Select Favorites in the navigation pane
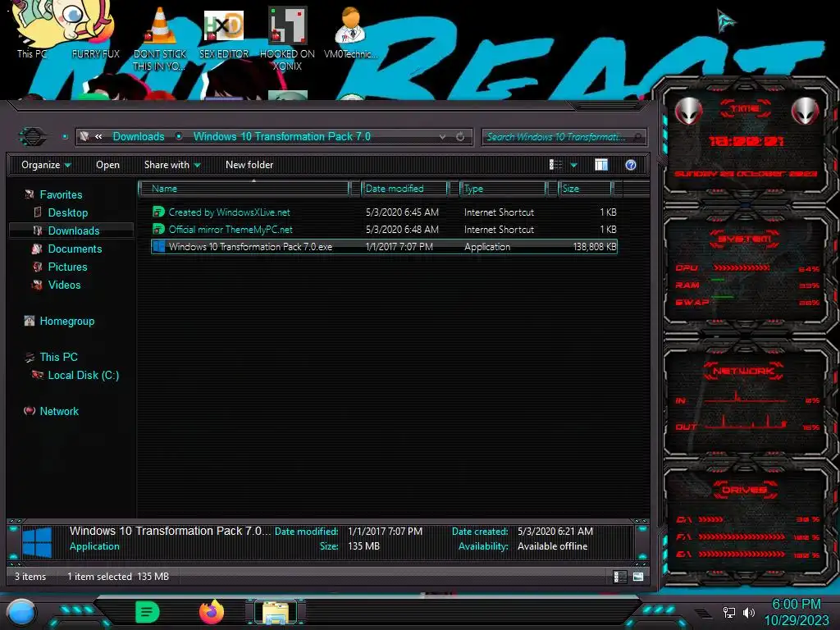Image resolution: width=840 pixels, height=630 pixels. [61, 195]
